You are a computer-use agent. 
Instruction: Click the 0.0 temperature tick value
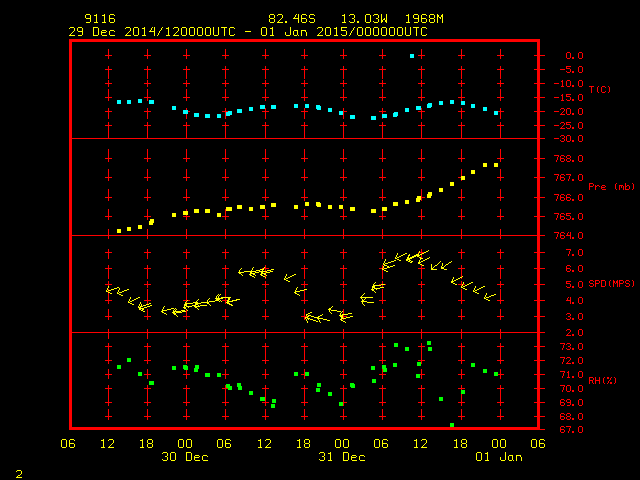pos(574,56)
